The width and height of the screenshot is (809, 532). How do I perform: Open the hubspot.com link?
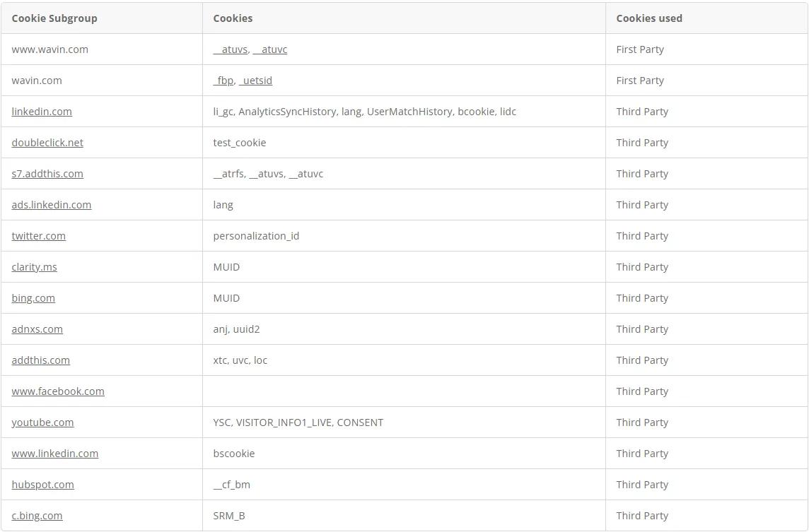coord(43,485)
